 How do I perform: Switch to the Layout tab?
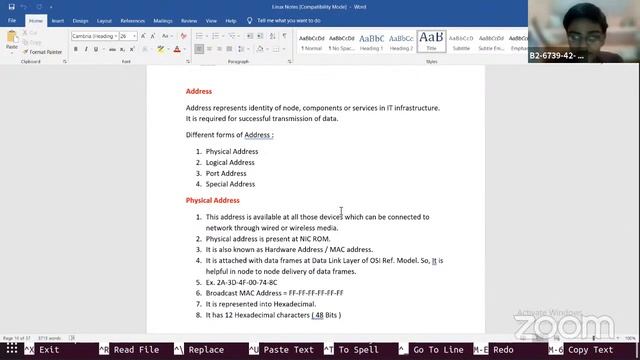[x=104, y=21]
